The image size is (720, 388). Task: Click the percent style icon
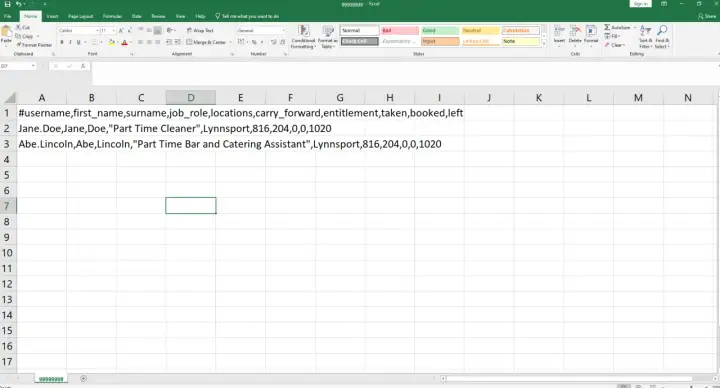(x=253, y=42)
